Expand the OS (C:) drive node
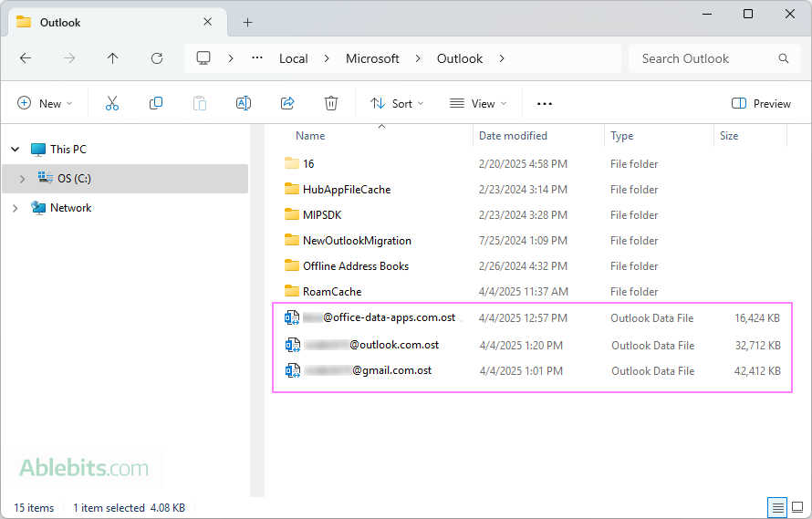The height and width of the screenshot is (519, 812). click(x=22, y=179)
